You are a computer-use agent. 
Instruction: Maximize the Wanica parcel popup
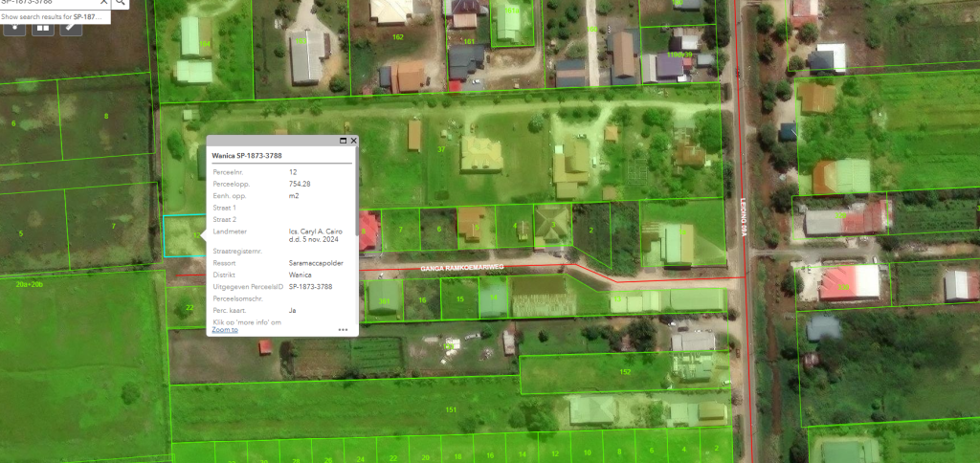coord(342,141)
